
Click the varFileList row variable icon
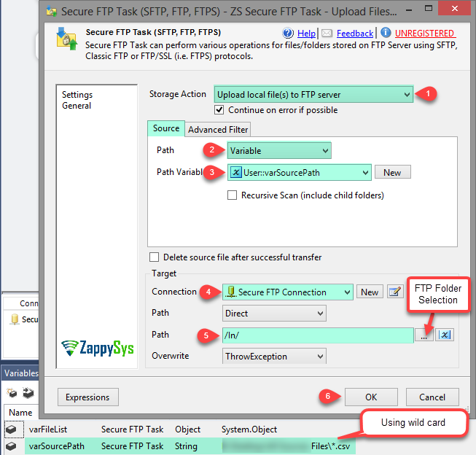12,429
